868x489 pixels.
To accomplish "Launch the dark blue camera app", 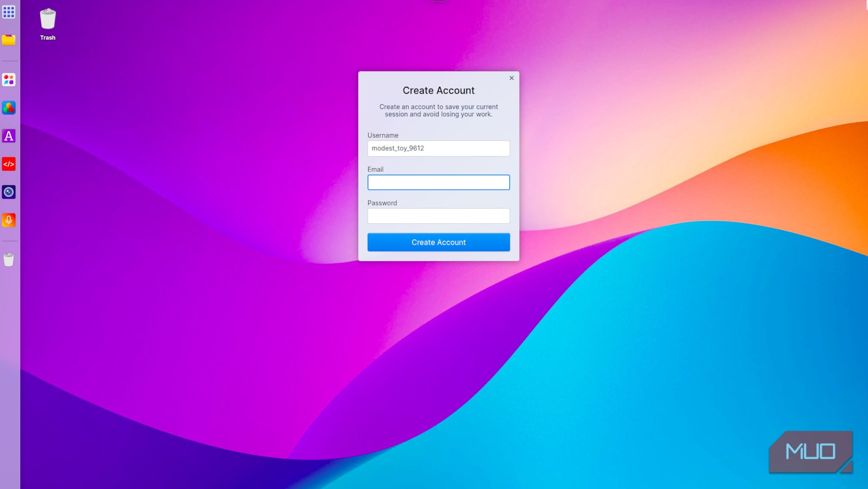I will 9,192.
